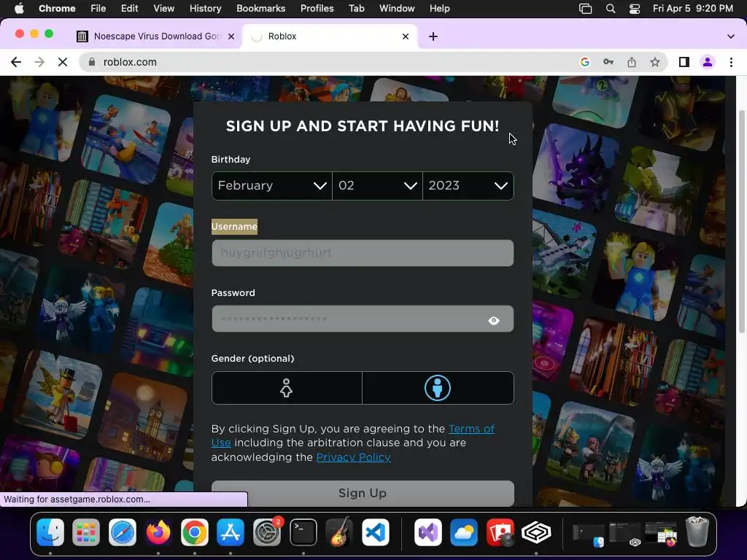Open the History menu

205,8
